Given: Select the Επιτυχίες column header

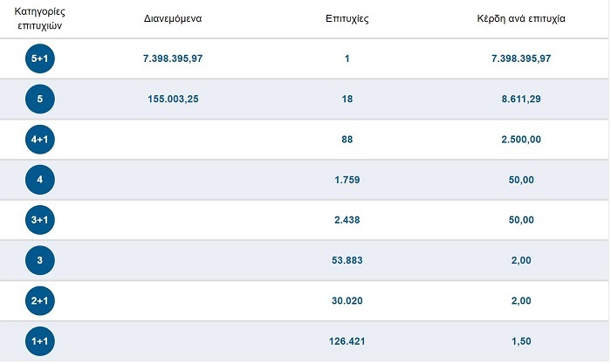Looking at the screenshot, I should [347, 19].
